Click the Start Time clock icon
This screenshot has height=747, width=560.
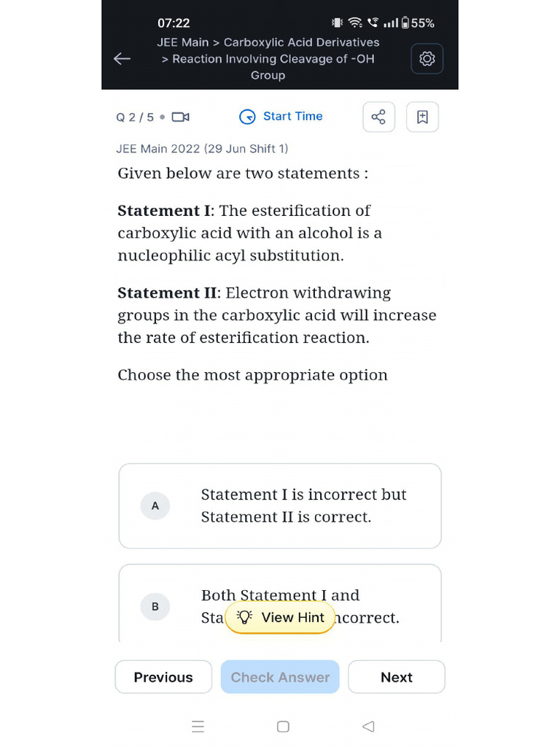click(x=248, y=117)
